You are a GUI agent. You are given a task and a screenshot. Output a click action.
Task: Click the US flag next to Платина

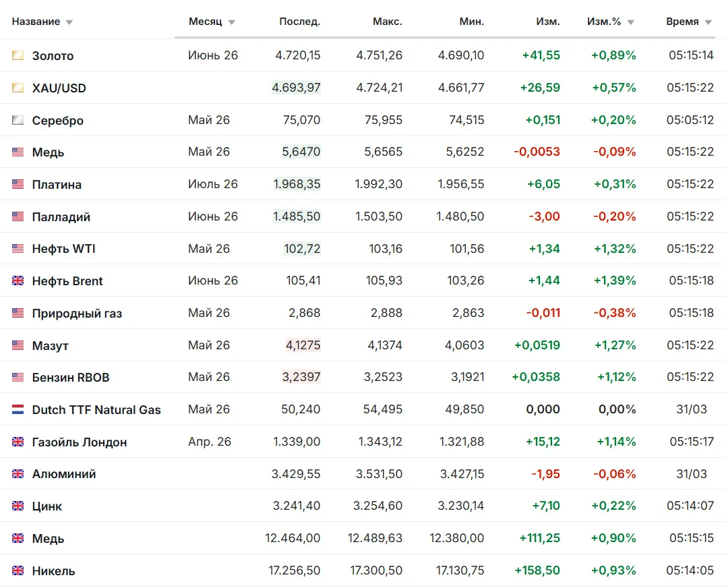click(18, 184)
